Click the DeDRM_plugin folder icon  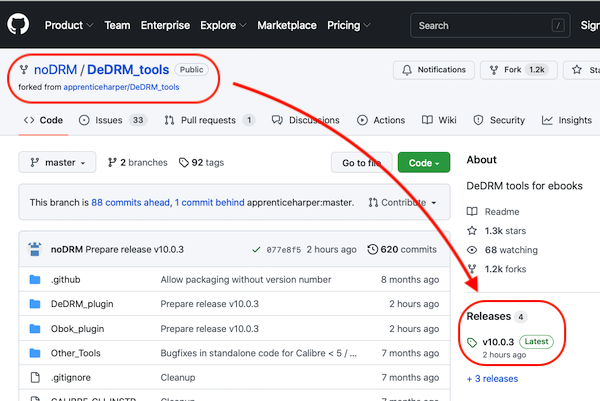(35, 304)
